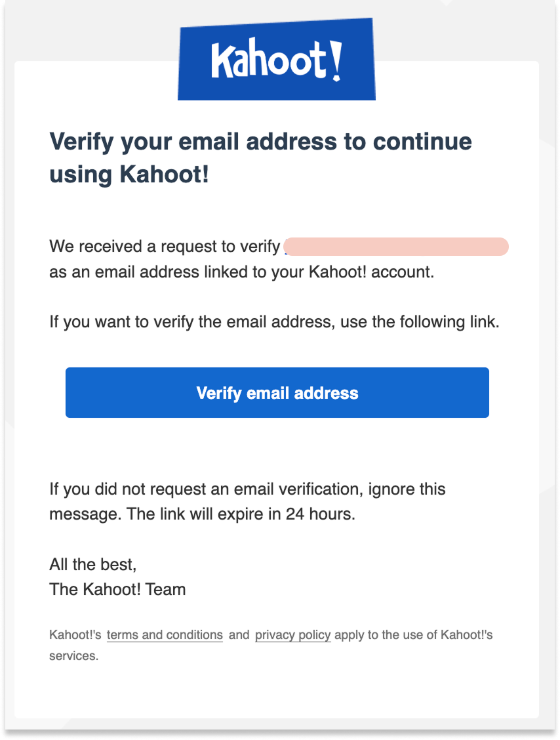Screen dimensions: 560x740
Task: Click 'apply to the use of Kahoot!'s' footer text
Action: (x=414, y=635)
